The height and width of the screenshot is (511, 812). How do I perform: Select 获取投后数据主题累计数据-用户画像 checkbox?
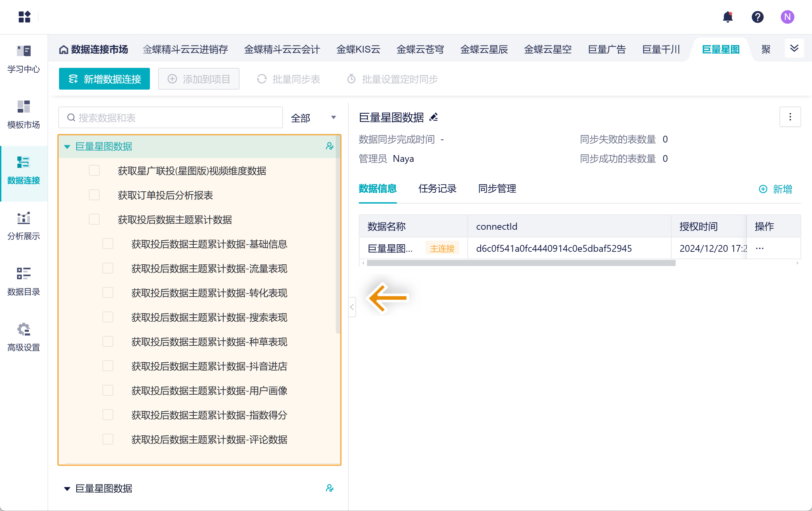point(108,391)
